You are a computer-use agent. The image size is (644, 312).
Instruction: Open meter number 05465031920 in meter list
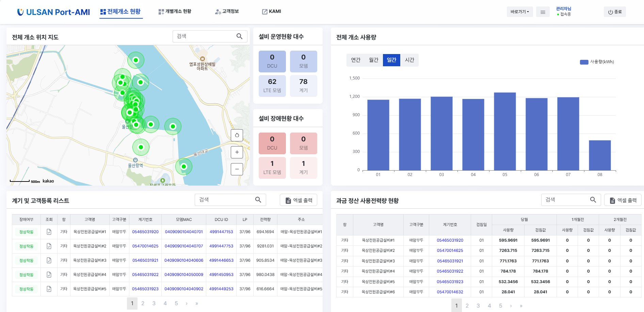pyautogui.click(x=145, y=232)
